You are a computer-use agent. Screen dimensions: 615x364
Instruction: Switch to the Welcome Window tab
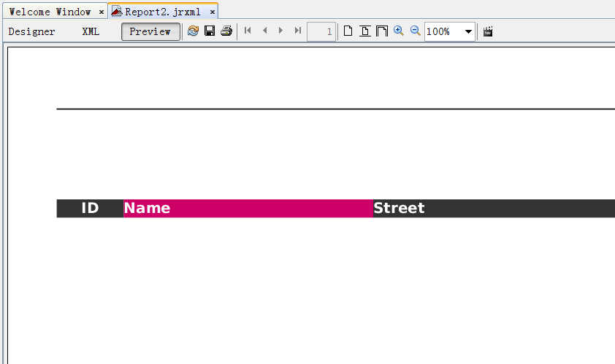click(x=50, y=12)
